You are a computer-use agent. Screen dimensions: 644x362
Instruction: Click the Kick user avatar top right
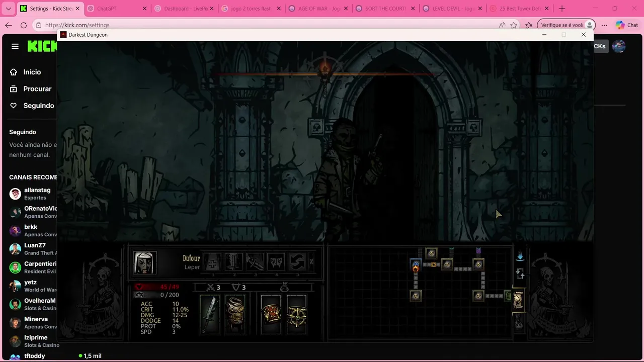pyautogui.click(x=619, y=46)
